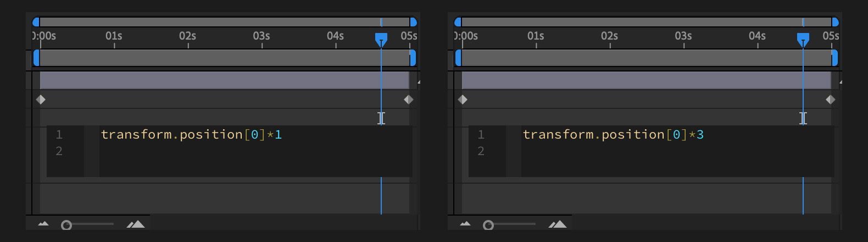868x242 pixels.
Task: Click the zoom out mountain icon in left timeline
Action: [43, 224]
